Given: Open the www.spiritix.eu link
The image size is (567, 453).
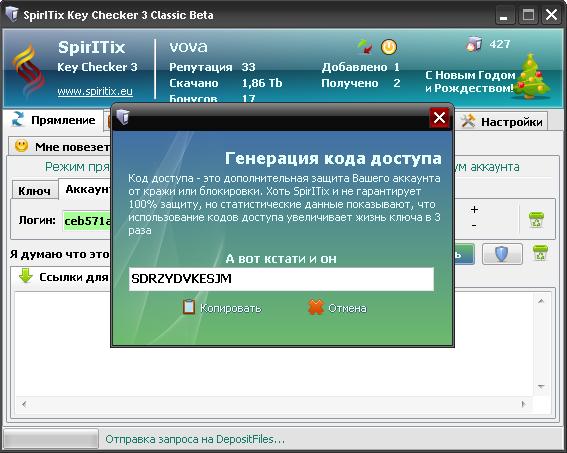Looking at the screenshot, I should tap(95, 91).
